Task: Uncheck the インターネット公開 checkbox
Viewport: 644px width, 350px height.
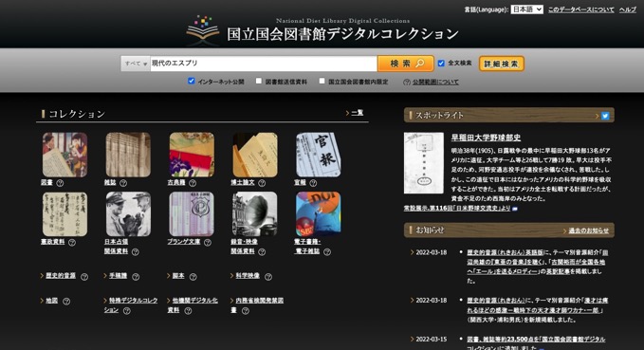Action: [191, 81]
